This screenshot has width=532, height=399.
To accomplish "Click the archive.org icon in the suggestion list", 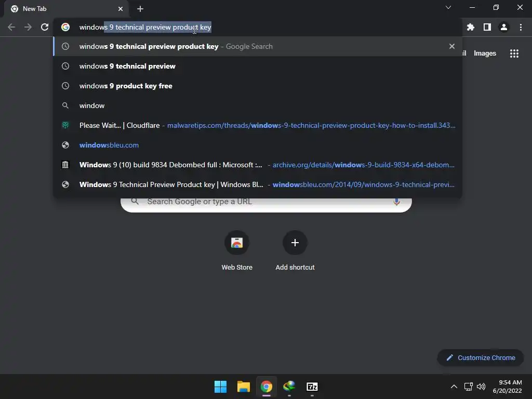I will coord(65,165).
